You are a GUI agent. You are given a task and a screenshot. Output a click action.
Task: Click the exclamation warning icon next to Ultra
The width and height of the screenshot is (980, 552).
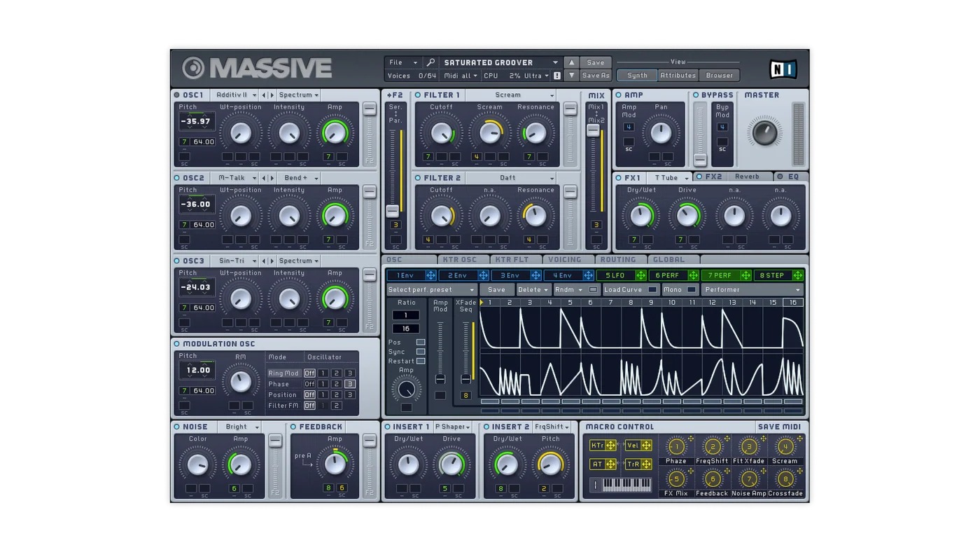tap(557, 76)
